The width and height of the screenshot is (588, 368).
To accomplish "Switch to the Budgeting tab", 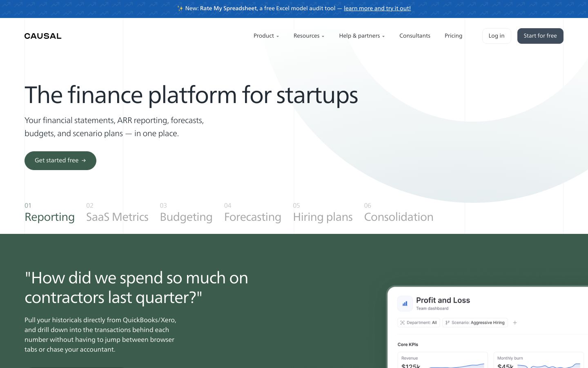I will pyautogui.click(x=186, y=212).
